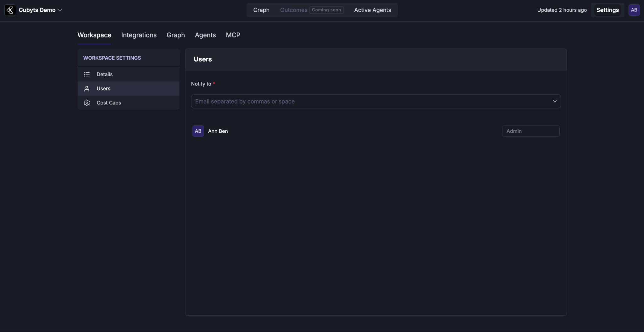Screen dimensions: 644x332
Task: Click the Cubyts Demo workspace name
Action: (37, 10)
